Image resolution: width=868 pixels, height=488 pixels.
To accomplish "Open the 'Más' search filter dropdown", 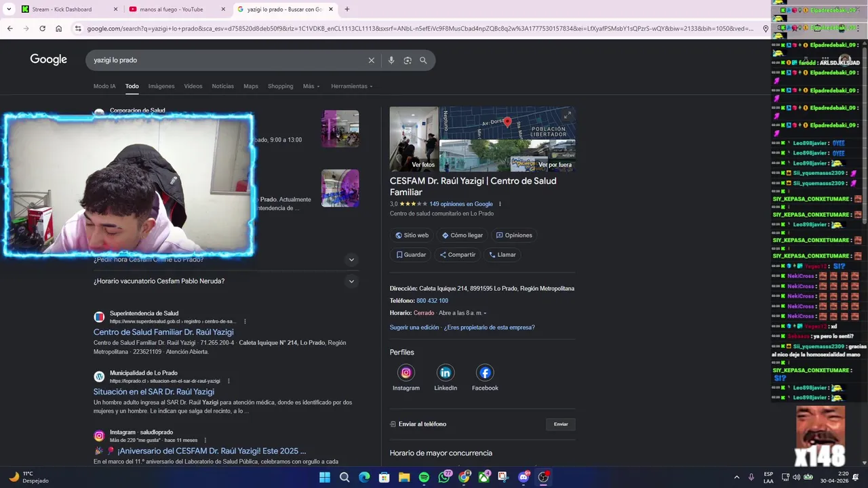I will (311, 86).
